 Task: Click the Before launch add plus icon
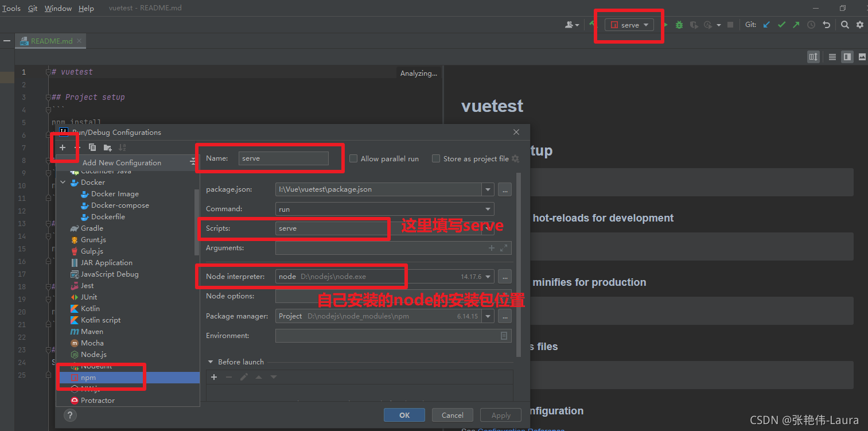point(214,377)
